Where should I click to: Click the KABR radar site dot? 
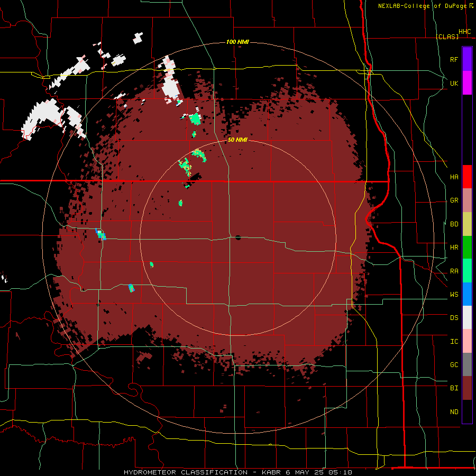[238, 237]
